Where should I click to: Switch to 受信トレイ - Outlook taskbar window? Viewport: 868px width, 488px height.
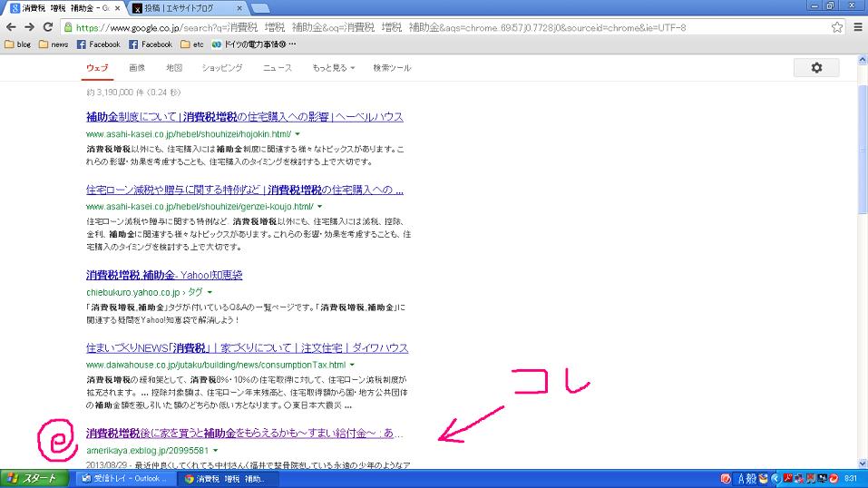click(x=126, y=479)
